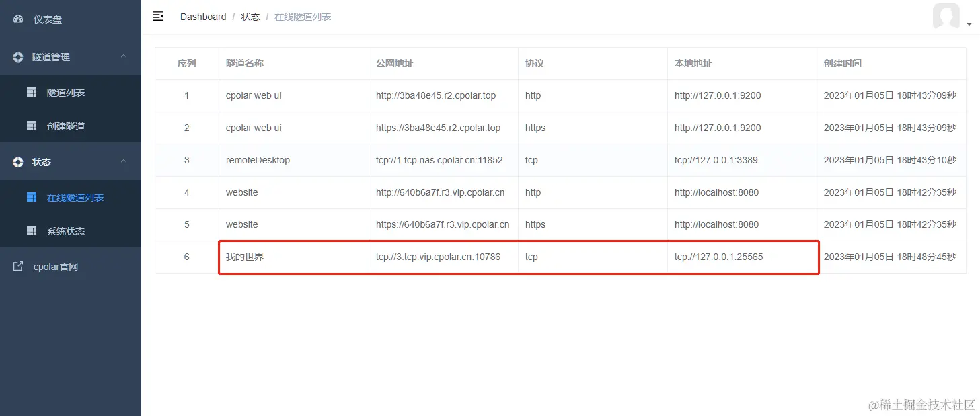Click the https://3ba48e45.r2.cpolar.top address

pos(439,128)
